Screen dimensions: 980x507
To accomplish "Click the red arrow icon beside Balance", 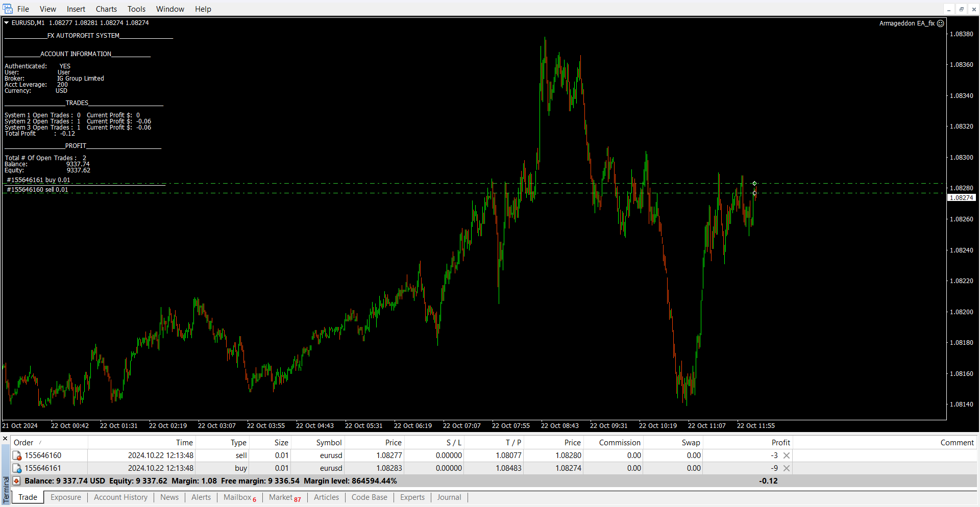I will pyautogui.click(x=16, y=481).
